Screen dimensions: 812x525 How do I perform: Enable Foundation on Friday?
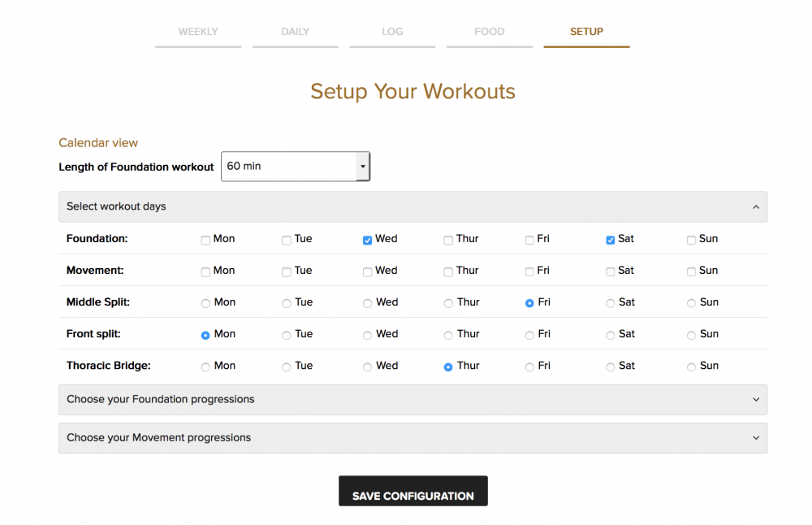(x=529, y=240)
